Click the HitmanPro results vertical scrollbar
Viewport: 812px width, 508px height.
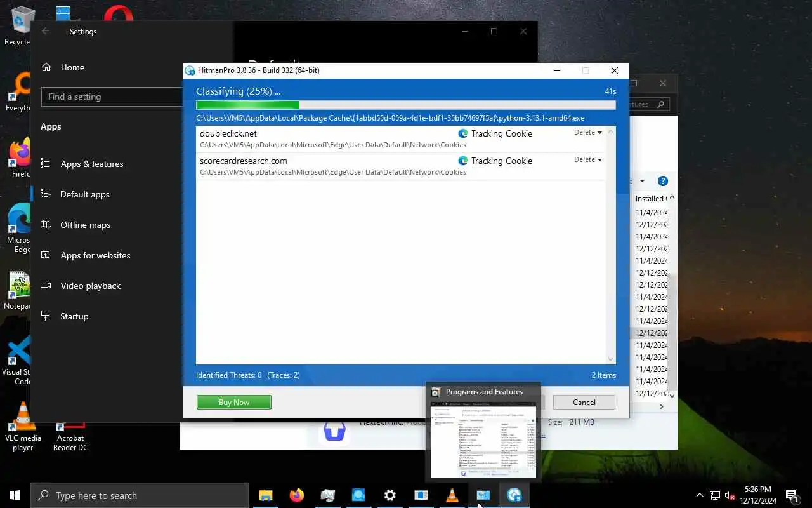pyautogui.click(x=611, y=245)
